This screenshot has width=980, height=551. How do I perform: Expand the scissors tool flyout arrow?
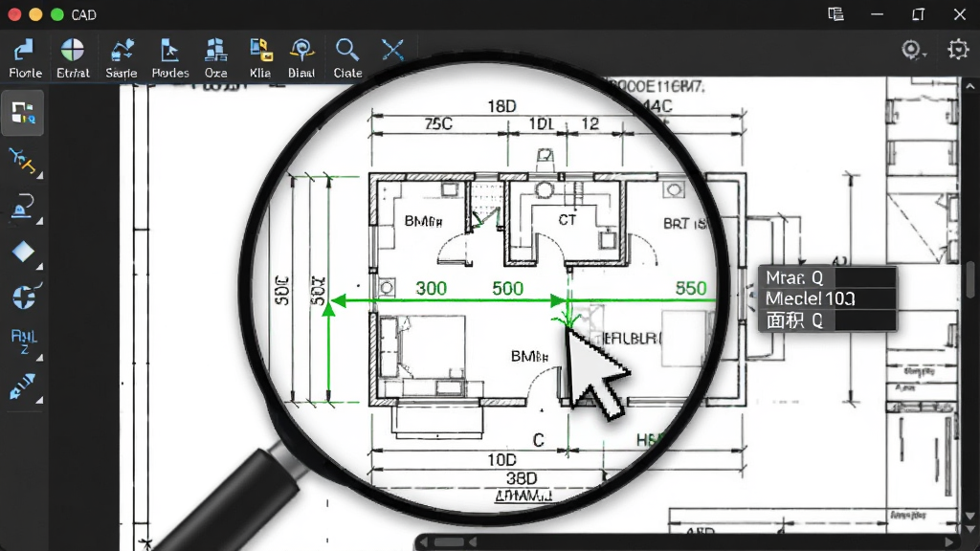pyautogui.click(x=40, y=176)
